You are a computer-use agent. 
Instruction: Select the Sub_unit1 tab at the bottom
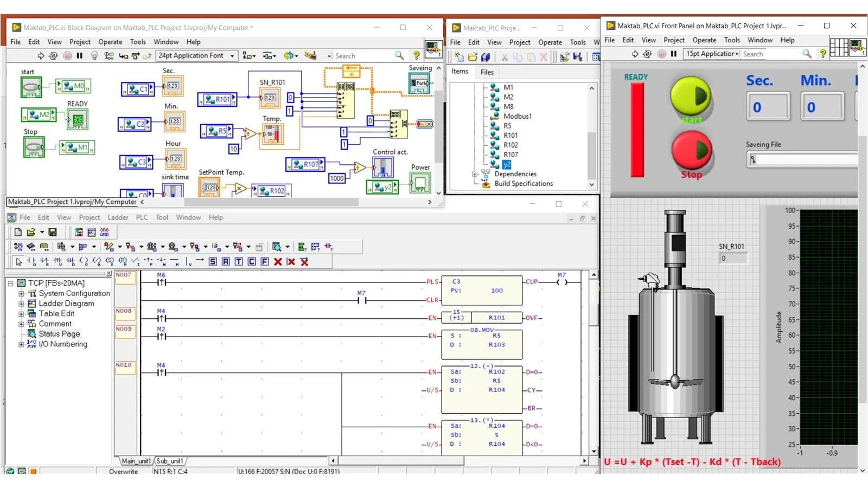[x=170, y=461]
